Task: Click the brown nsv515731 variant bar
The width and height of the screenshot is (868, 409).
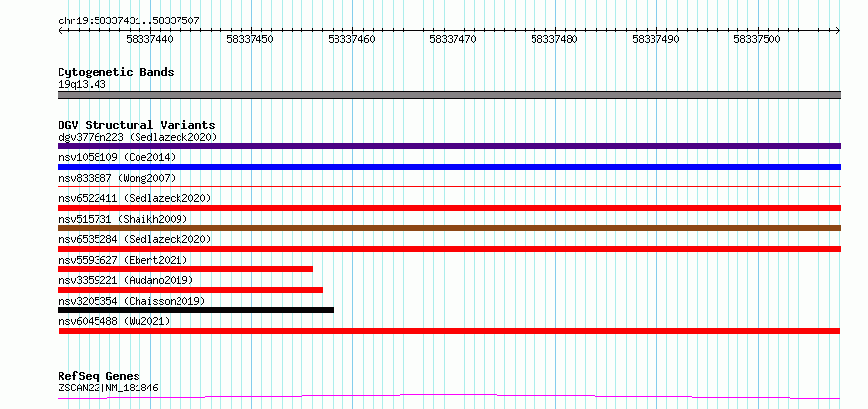Action: [x=449, y=228]
